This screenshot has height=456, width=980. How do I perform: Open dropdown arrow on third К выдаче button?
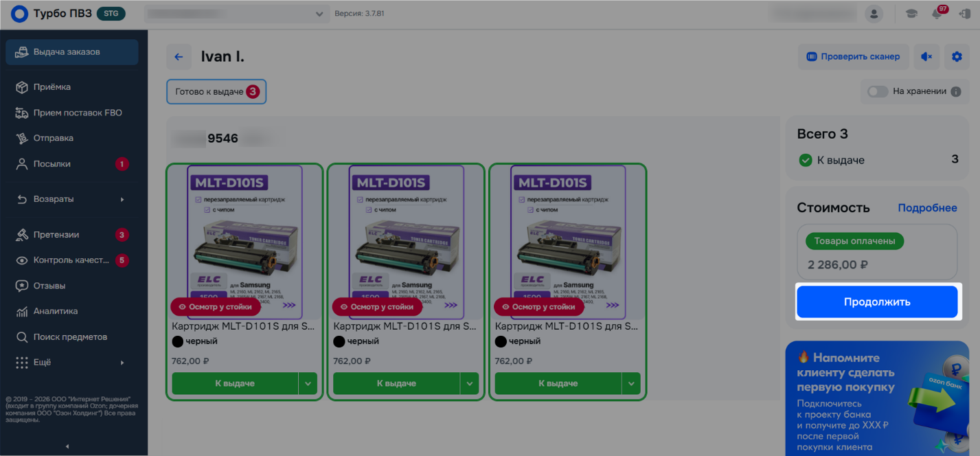tap(631, 383)
